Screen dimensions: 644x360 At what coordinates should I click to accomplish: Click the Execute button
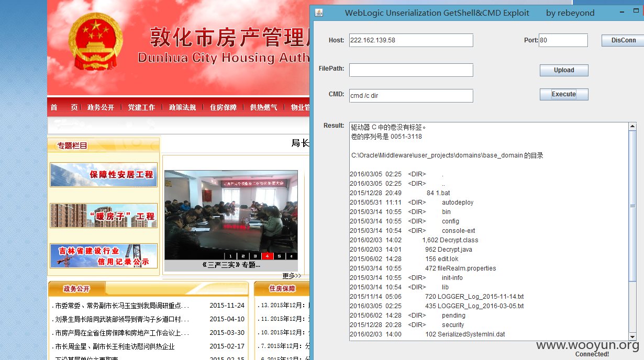(564, 94)
